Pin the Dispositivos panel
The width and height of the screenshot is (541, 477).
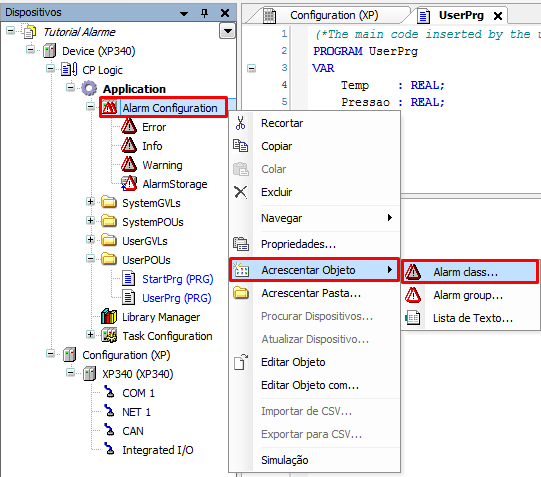205,13
